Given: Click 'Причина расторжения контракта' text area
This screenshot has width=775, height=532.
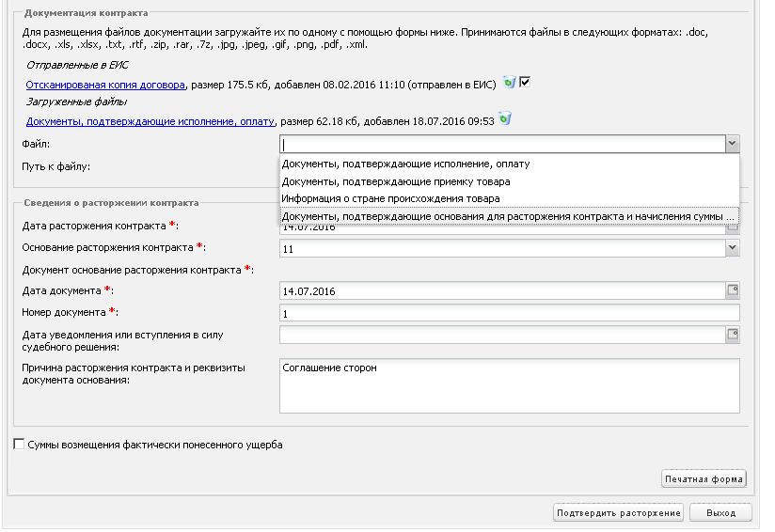Looking at the screenshot, I should pyautogui.click(x=510, y=385).
